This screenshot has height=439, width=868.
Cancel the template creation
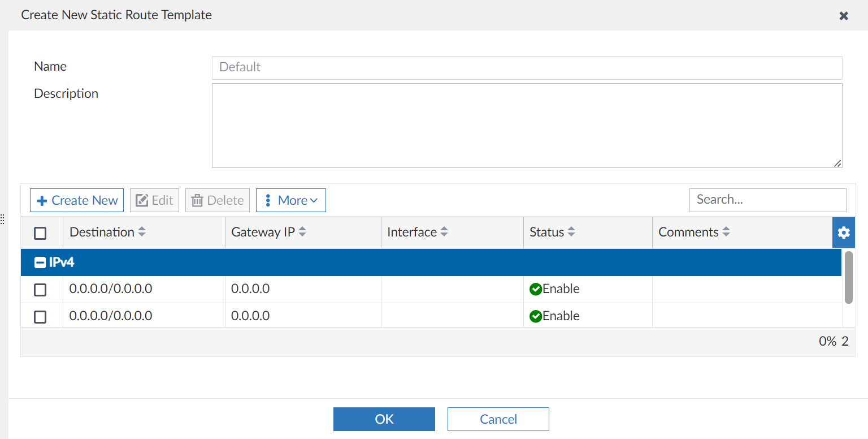[498, 419]
